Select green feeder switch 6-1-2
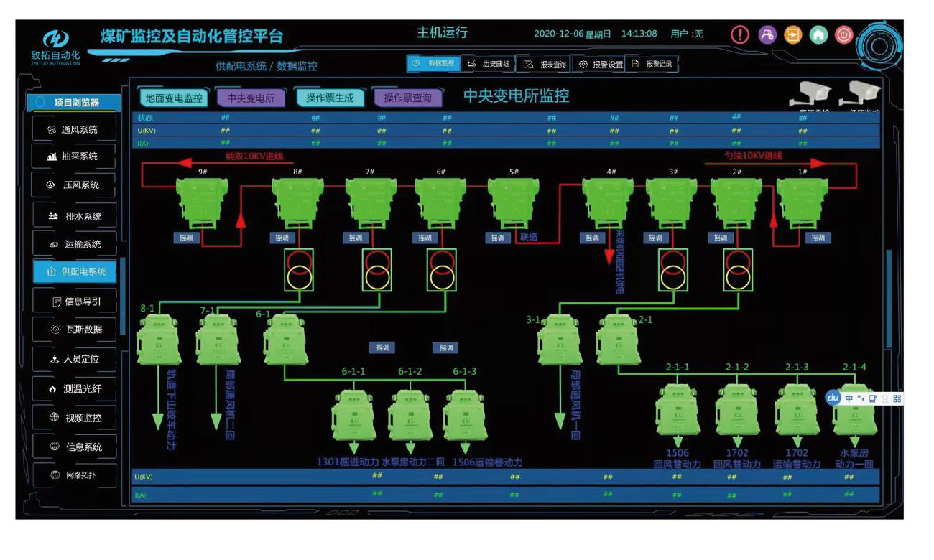 (x=409, y=416)
